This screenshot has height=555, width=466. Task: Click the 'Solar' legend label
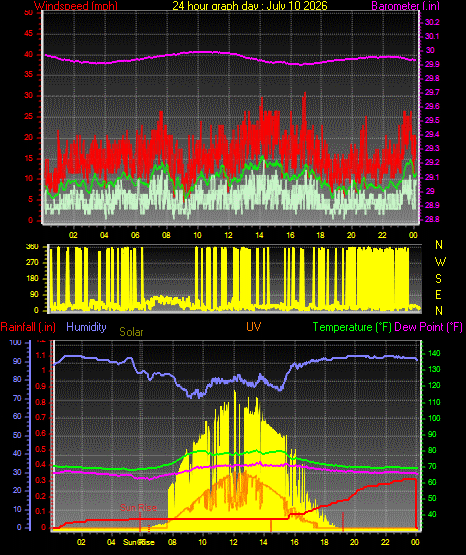[131, 332]
